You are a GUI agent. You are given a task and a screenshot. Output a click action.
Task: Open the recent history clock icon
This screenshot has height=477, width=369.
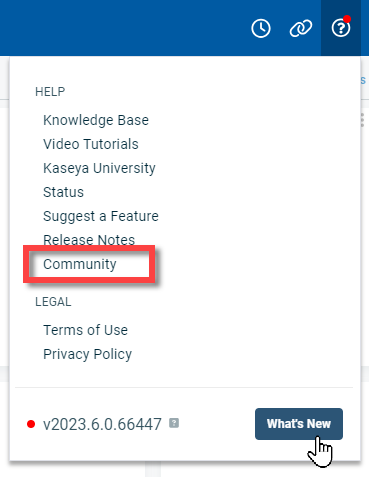point(261,28)
